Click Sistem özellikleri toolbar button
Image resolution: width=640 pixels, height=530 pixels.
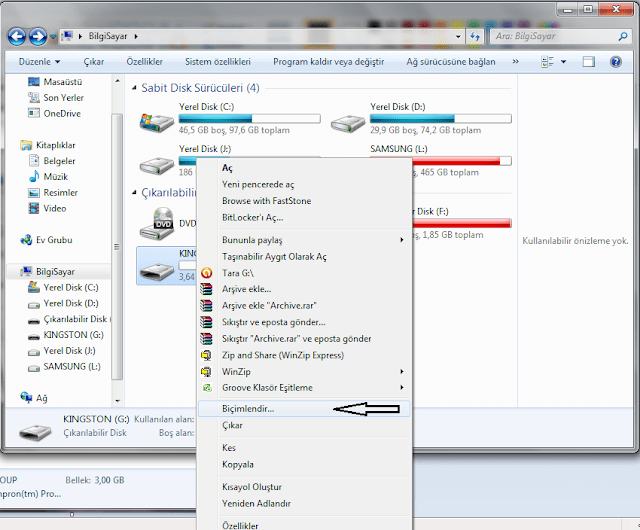(x=218, y=62)
